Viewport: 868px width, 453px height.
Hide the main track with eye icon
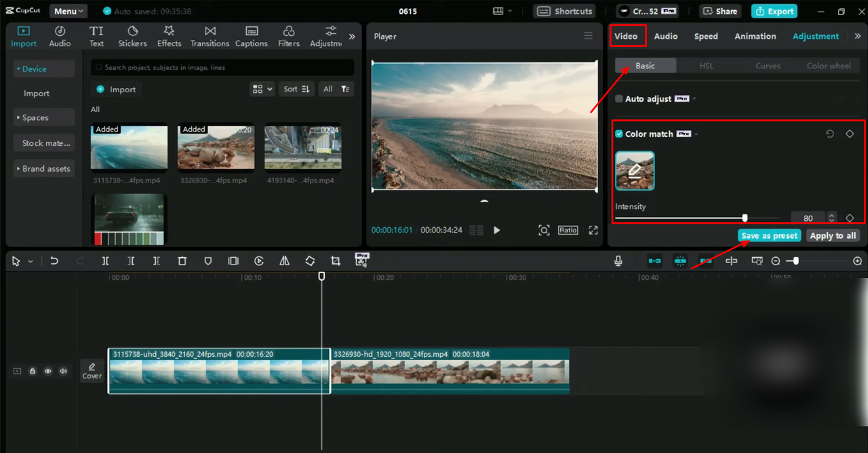click(x=48, y=372)
